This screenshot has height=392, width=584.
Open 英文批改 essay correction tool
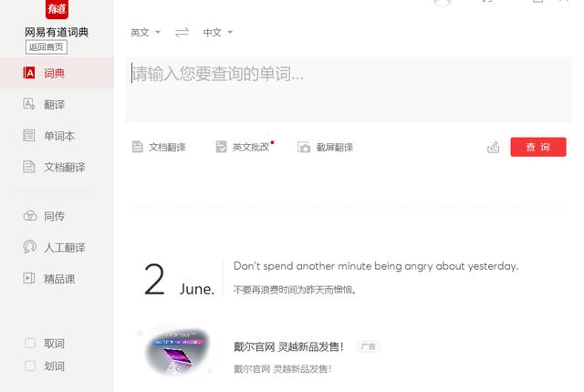tap(245, 147)
